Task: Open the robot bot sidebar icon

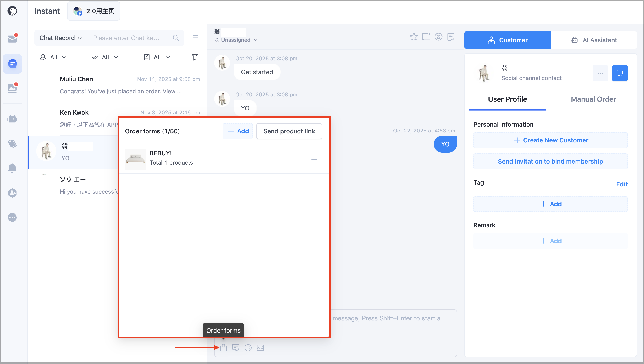Action: coord(12,119)
